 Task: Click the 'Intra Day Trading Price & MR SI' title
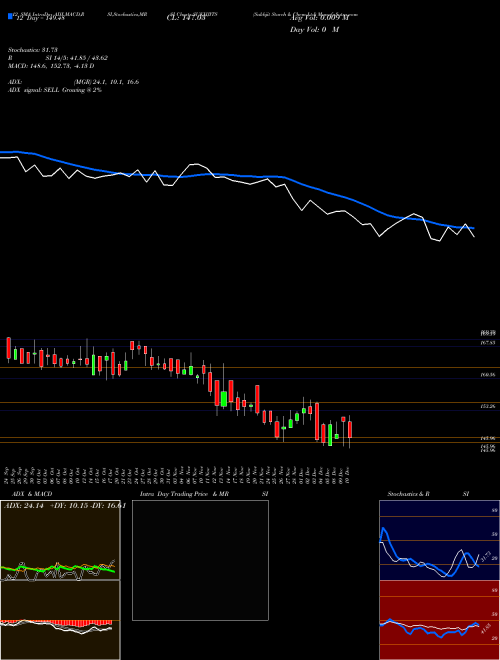pyautogui.click(x=204, y=494)
